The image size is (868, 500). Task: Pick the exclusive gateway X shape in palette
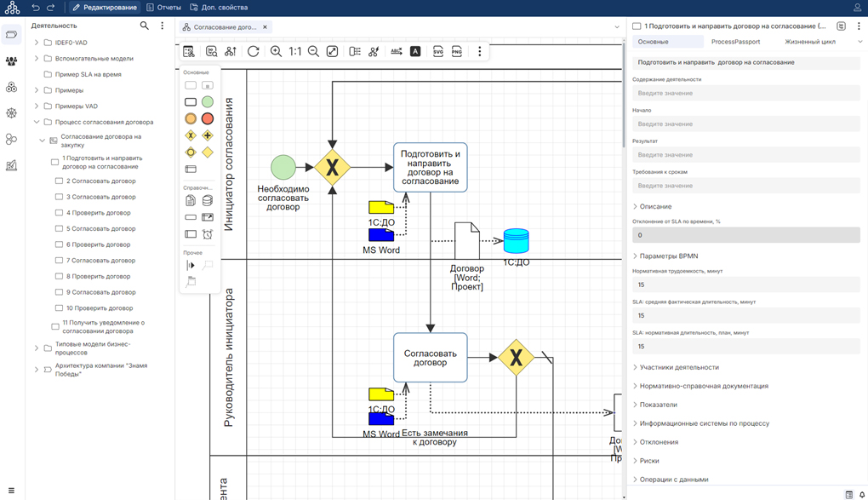click(191, 135)
